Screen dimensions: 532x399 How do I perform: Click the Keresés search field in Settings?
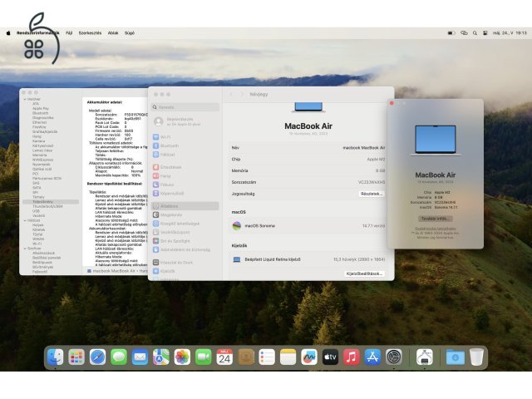click(x=185, y=107)
